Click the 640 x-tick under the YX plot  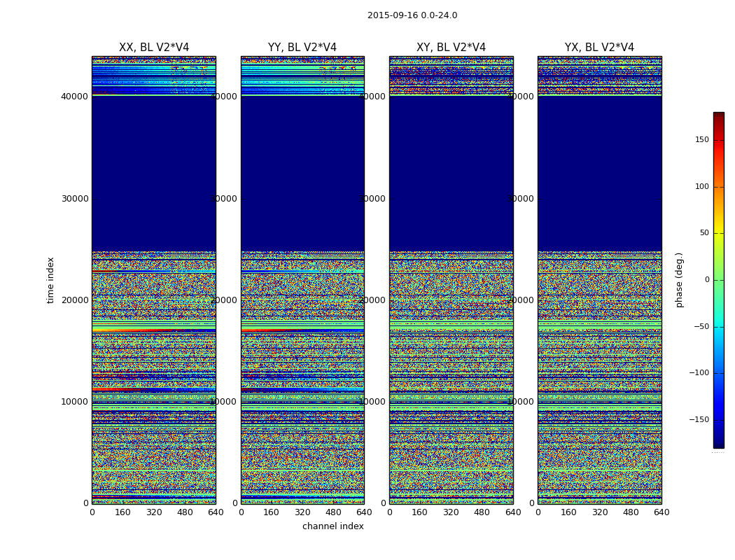coord(661,512)
